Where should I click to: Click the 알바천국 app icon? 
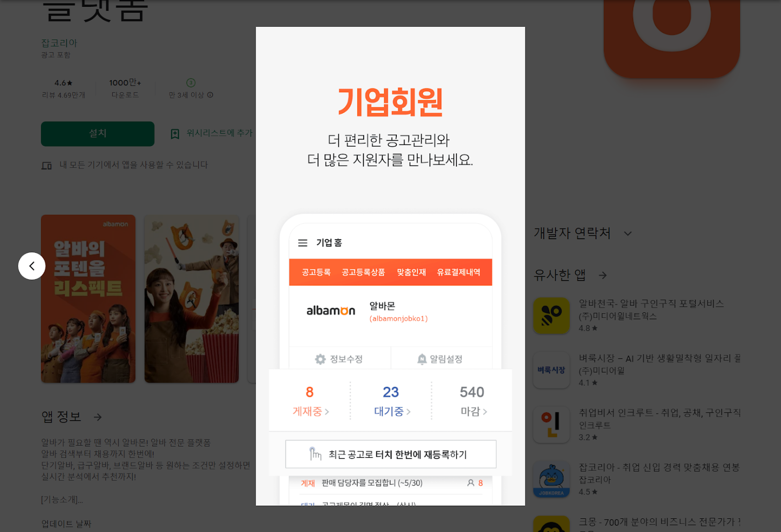click(552, 316)
